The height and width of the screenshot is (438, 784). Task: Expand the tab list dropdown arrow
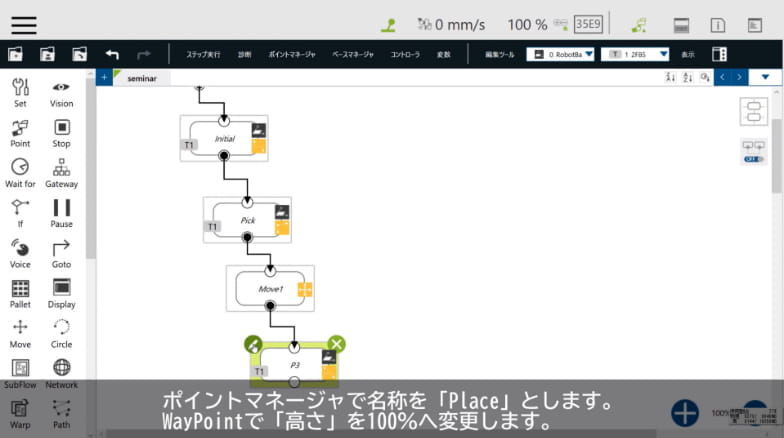(x=765, y=77)
